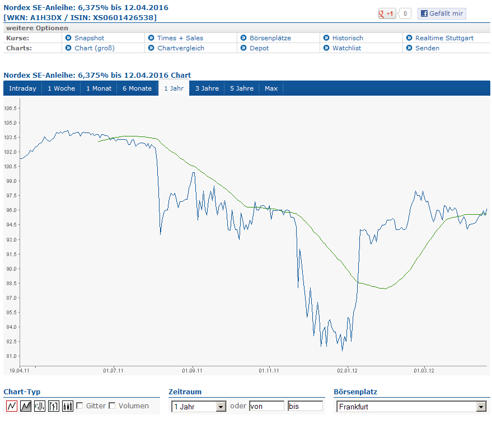Screen dimensions: 492x448
Task: Switch to the Max tab
Action: tap(271, 88)
